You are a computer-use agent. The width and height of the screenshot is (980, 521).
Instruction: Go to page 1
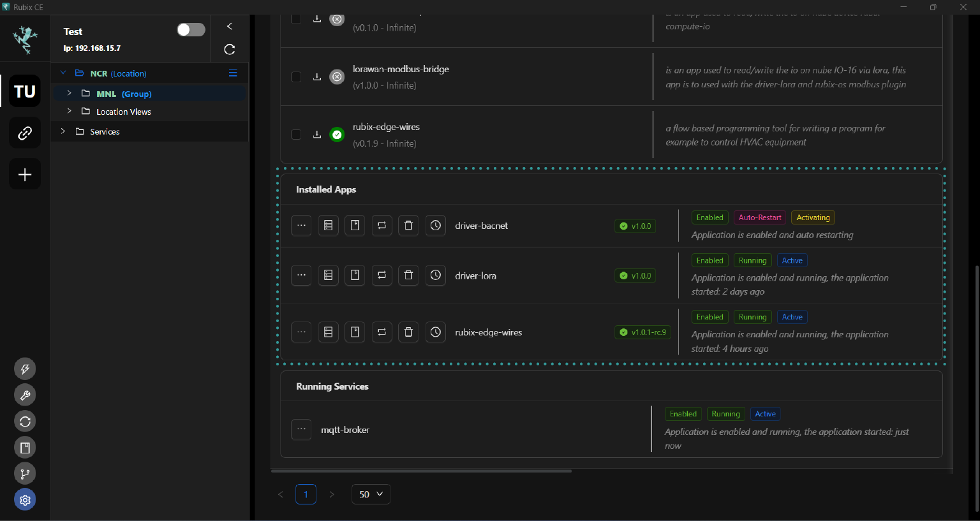coord(306,494)
